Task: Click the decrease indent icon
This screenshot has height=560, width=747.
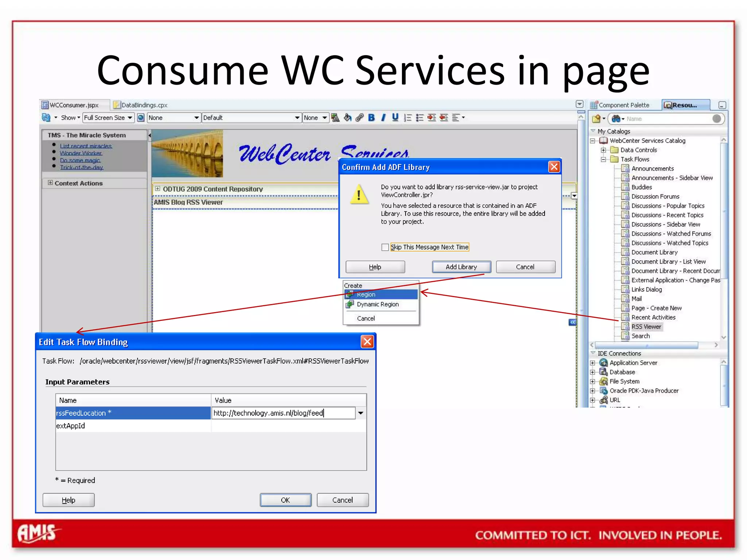Action: (444, 117)
